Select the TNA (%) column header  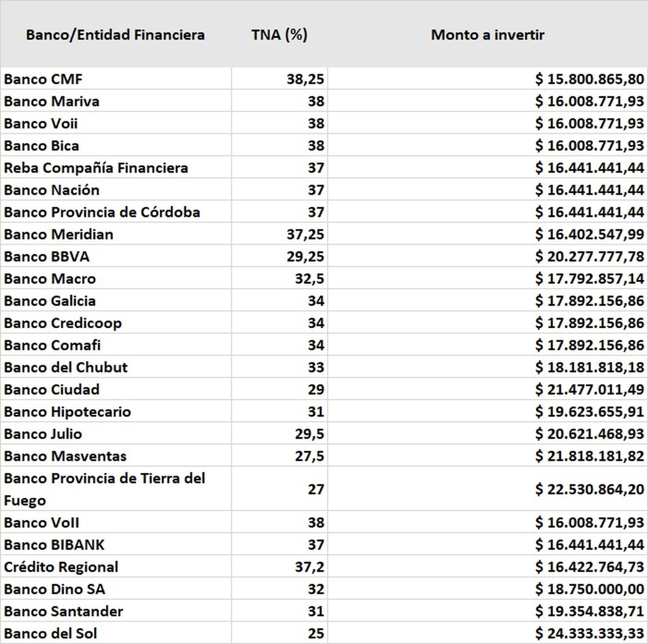(279, 35)
